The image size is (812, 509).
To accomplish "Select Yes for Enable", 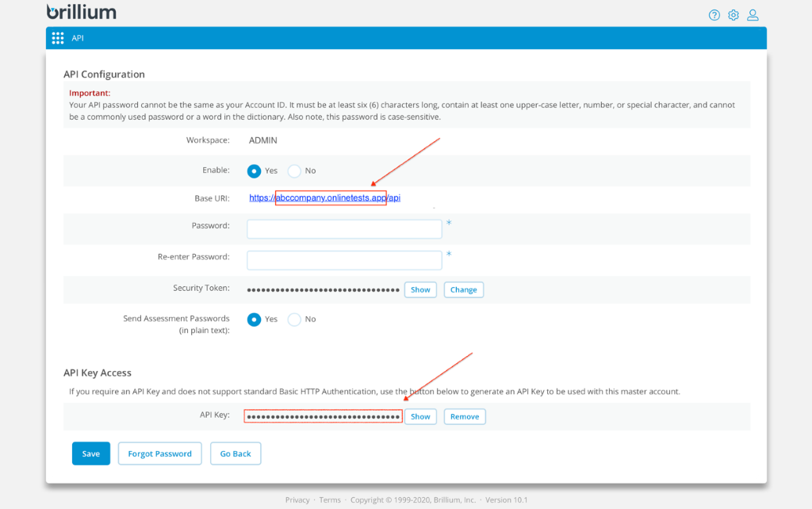I will (254, 171).
